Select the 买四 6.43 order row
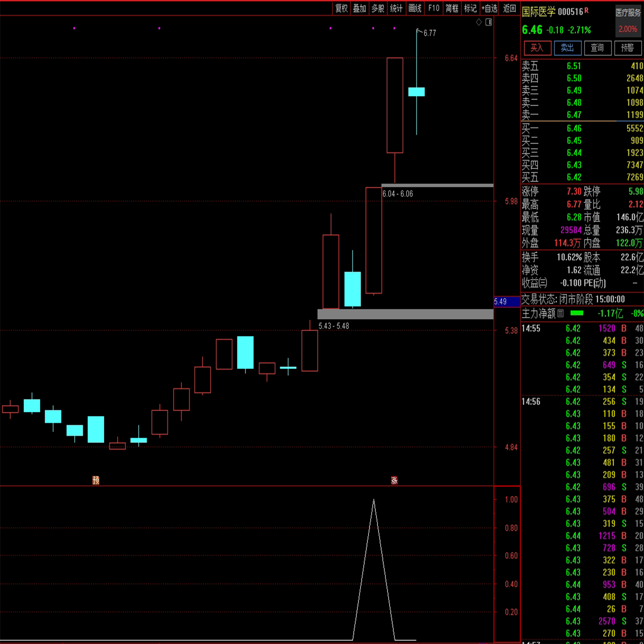644x644 pixels. point(582,165)
